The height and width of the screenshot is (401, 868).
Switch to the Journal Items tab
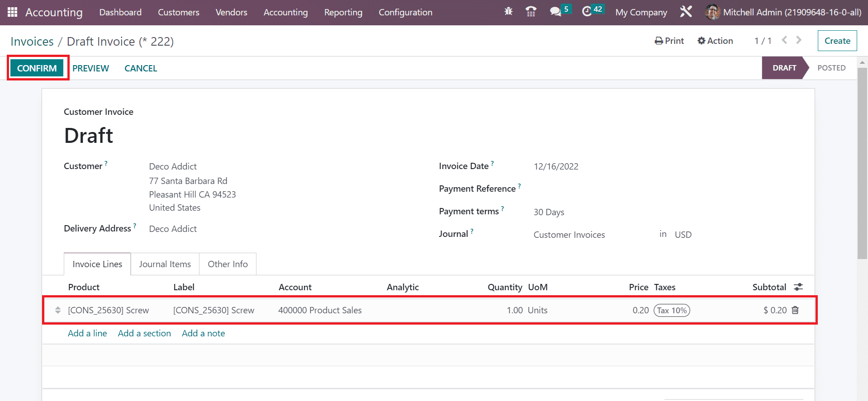click(x=165, y=264)
